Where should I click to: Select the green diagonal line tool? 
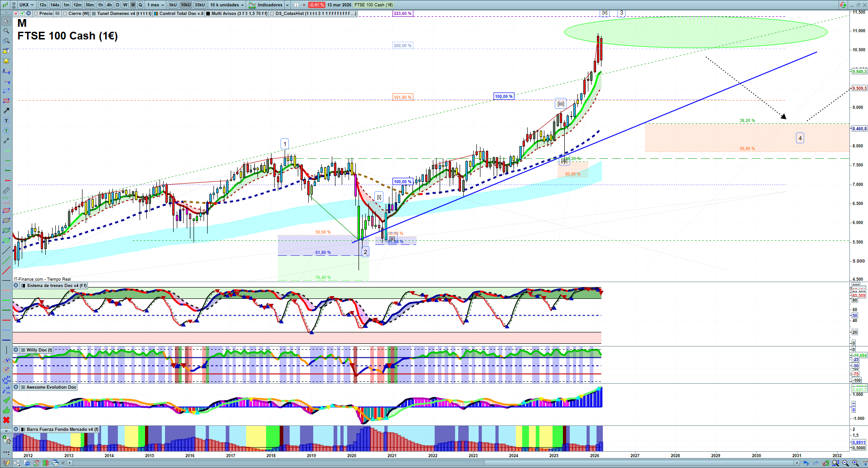(x=6, y=260)
